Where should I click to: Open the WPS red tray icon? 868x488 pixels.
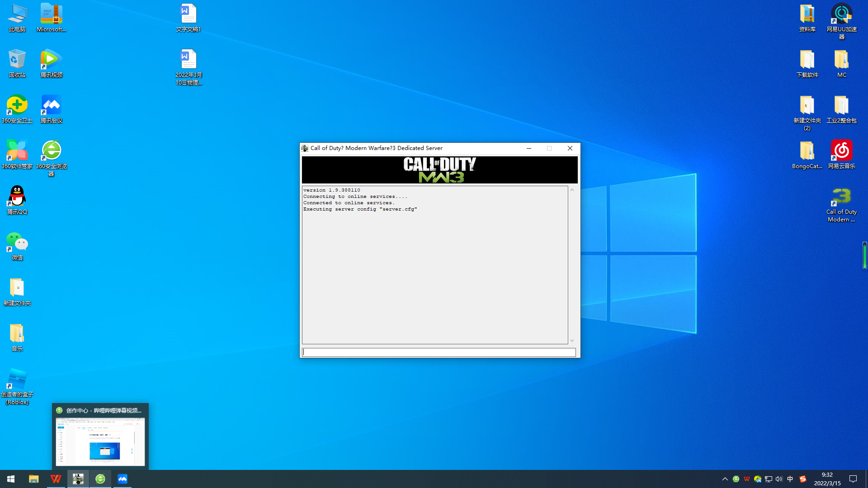[746, 479]
